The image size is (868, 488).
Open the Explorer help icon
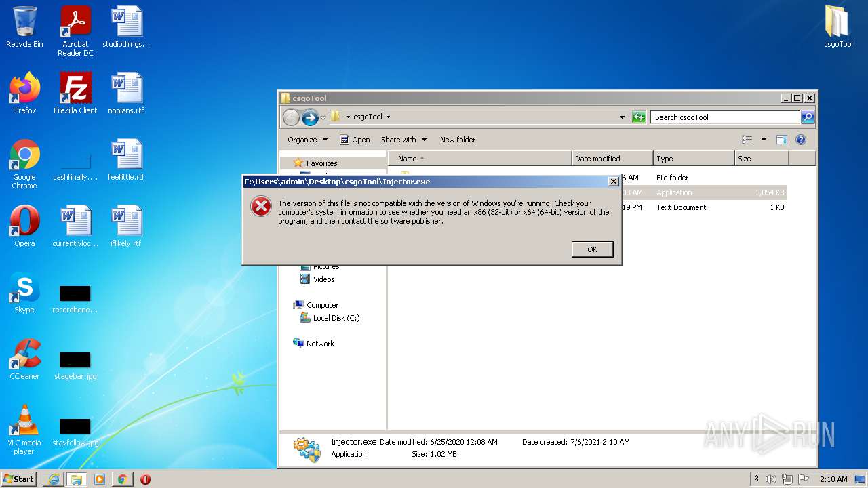[x=800, y=140]
